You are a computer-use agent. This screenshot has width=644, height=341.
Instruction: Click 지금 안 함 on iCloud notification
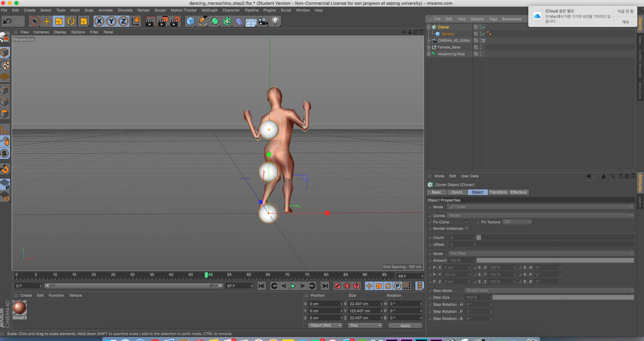point(625,11)
